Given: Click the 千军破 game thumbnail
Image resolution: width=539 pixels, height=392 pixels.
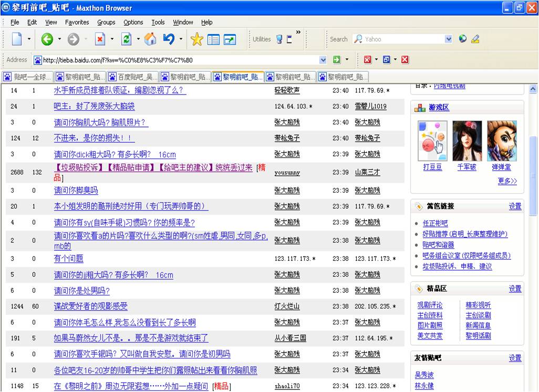Looking at the screenshot, I should (x=467, y=141).
